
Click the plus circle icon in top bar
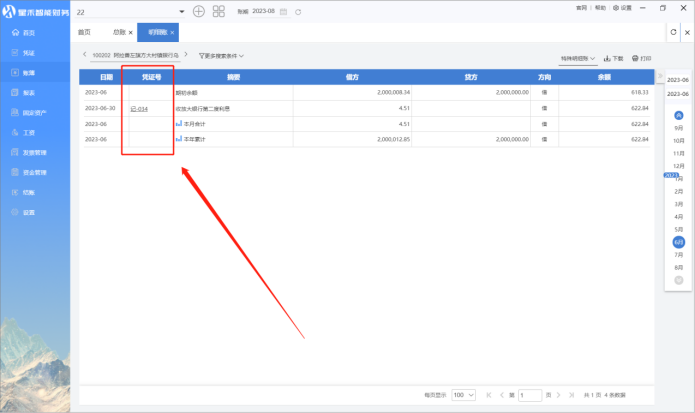[198, 11]
